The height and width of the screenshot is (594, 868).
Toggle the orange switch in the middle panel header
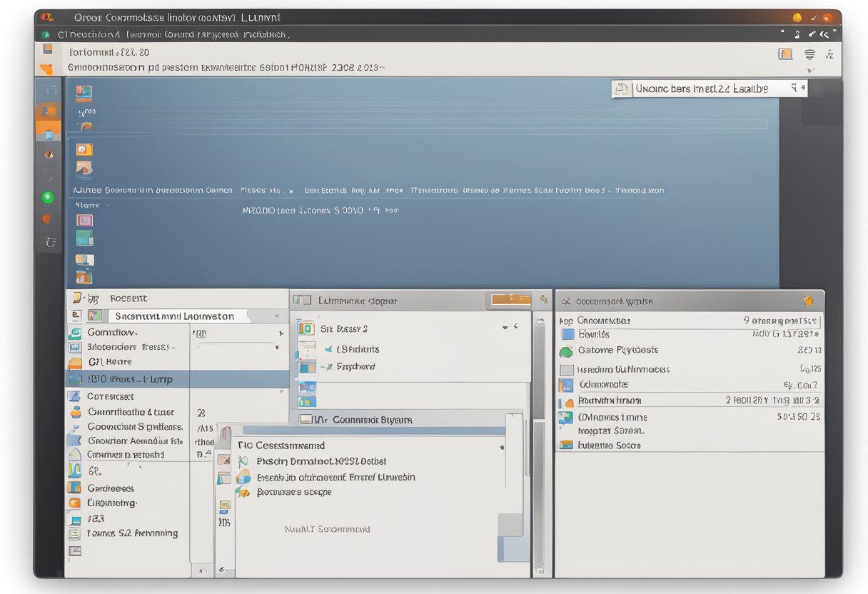(510, 300)
